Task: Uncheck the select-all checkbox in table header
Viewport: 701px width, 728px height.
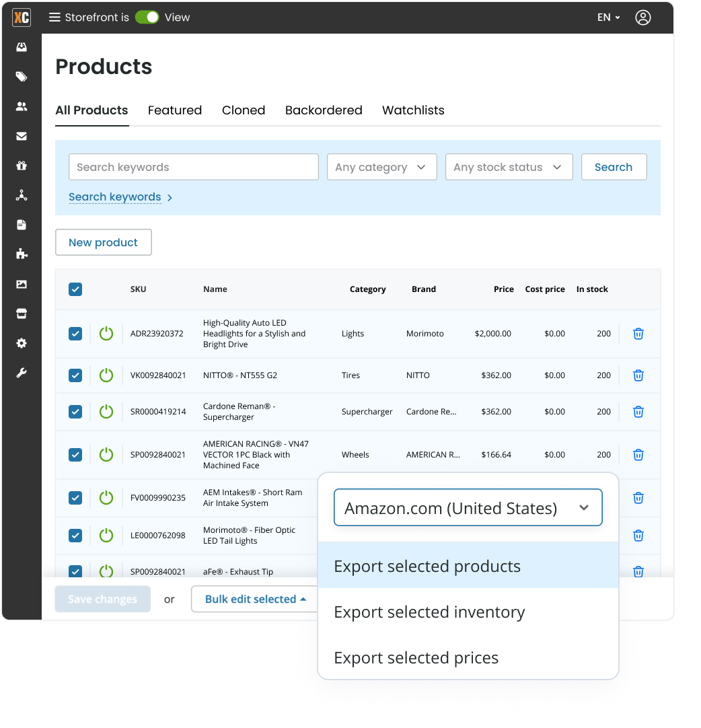Action: (75, 289)
